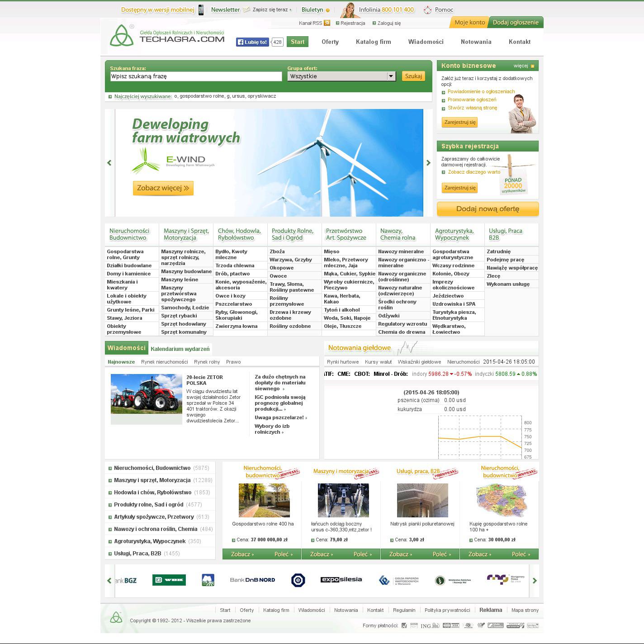Show next banner slide with right arrow
Image resolution: width=644 pixels, height=644 pixels.
(x=428, y=163)
